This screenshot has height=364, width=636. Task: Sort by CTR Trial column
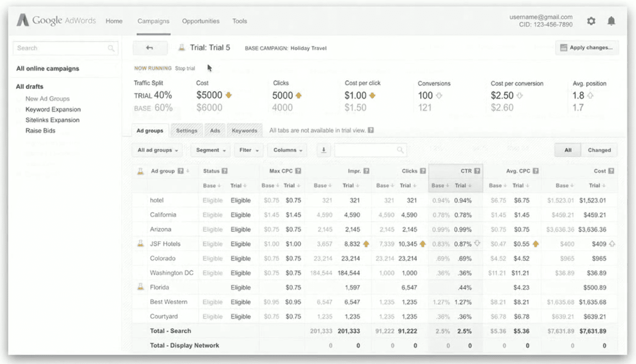(x=463, y=185)
